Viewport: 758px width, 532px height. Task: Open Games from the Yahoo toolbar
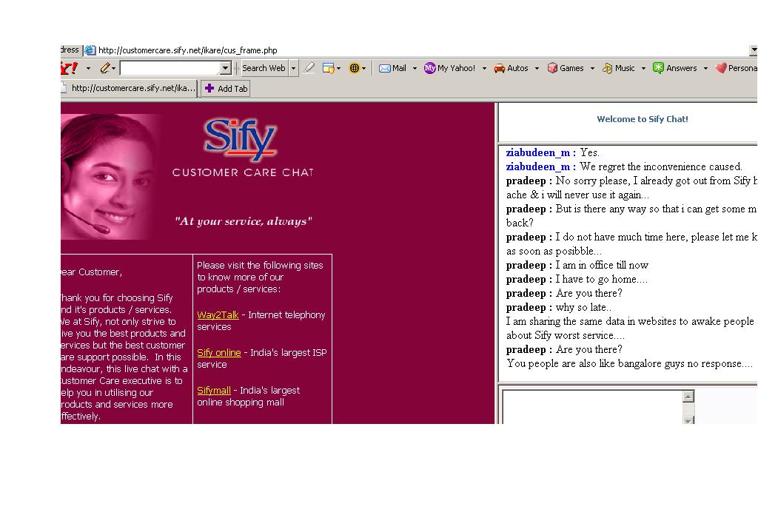(x=552, y=68)
